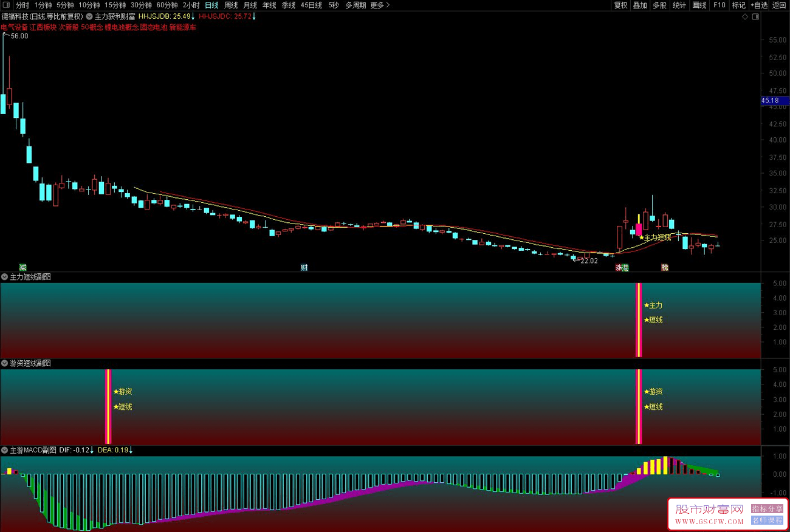Open the 主力短线副图 indicator dropdown arrow
This screenshot has width=790, height=532.
pos(5,277)
